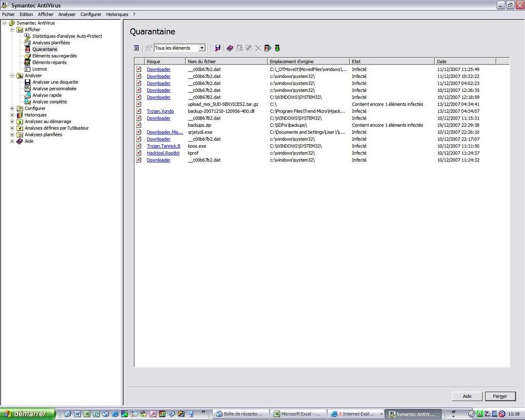Expand the Historiques tree node
The height and width of the screenshot is (420, 525).
(12, 115)
